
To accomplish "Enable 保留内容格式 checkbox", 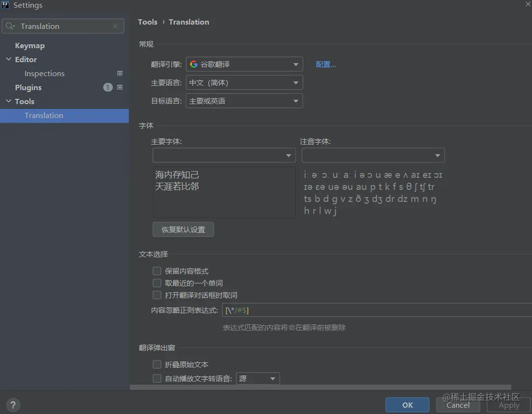I will [x=157, y=271].
